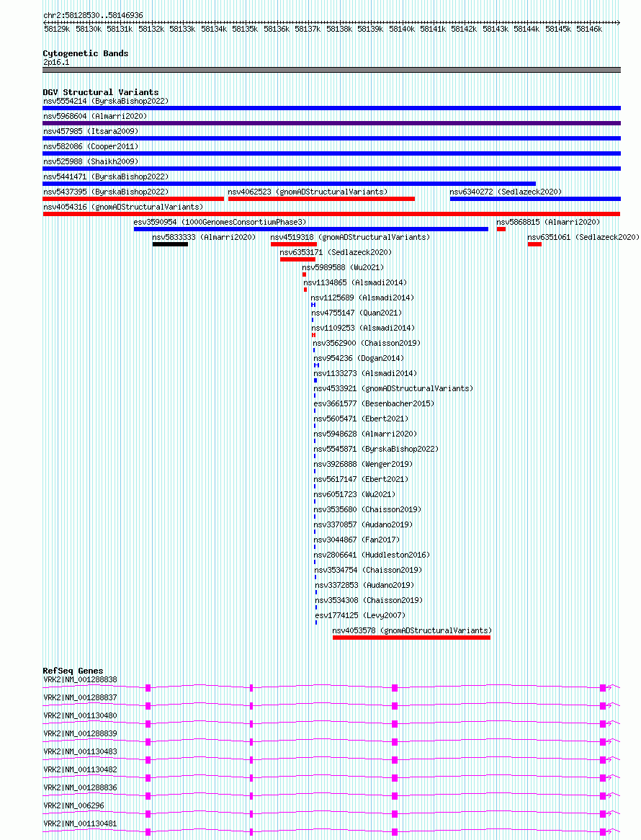
Task: Select nsv5989588 (Wu2021) label
Action: tap(344, 267)
